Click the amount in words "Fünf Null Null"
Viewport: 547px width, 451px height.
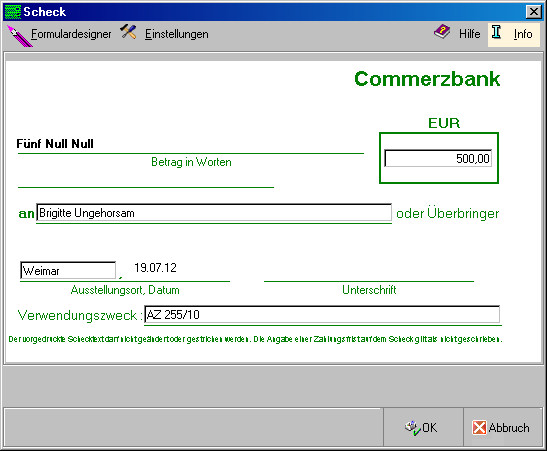point(55,144)
